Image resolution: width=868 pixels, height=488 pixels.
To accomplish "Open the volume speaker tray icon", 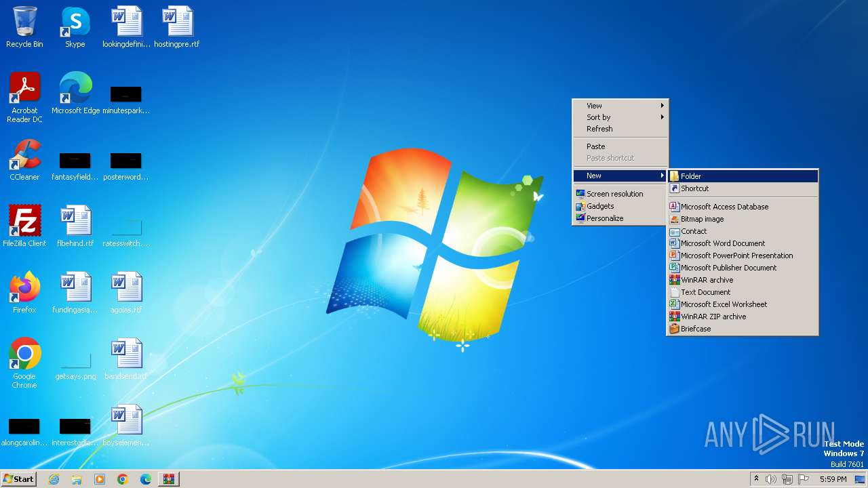I will click(771, 479).
